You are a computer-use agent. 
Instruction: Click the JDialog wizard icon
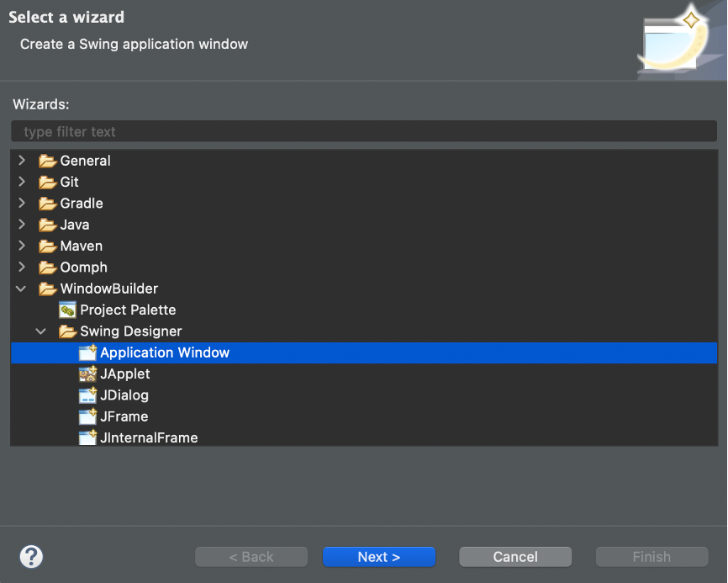pyautogui.click(x=87, y=395)
